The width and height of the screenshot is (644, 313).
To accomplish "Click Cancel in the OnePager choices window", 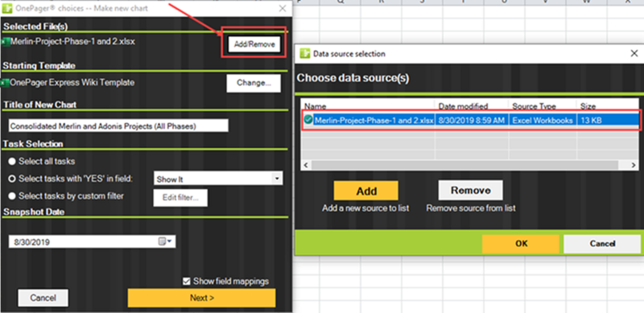I will (x=43, y=298).
